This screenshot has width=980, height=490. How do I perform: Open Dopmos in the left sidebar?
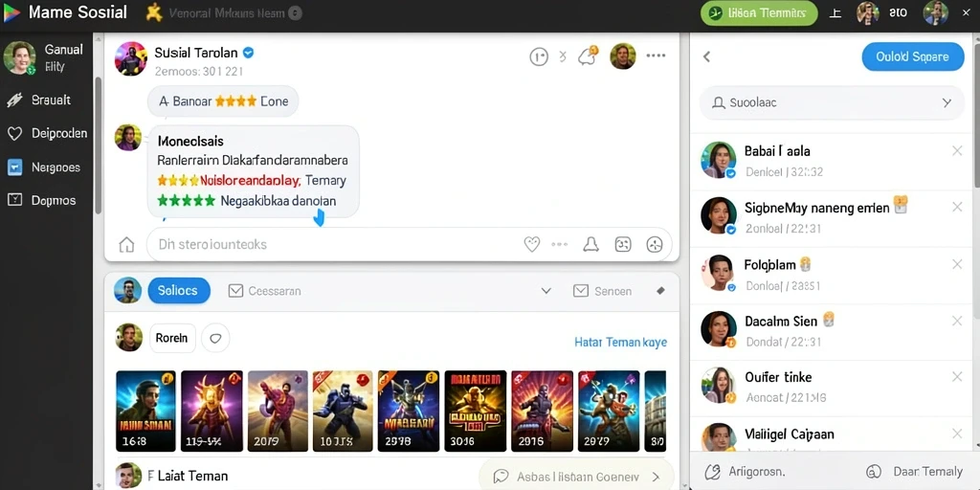[41, 201]
